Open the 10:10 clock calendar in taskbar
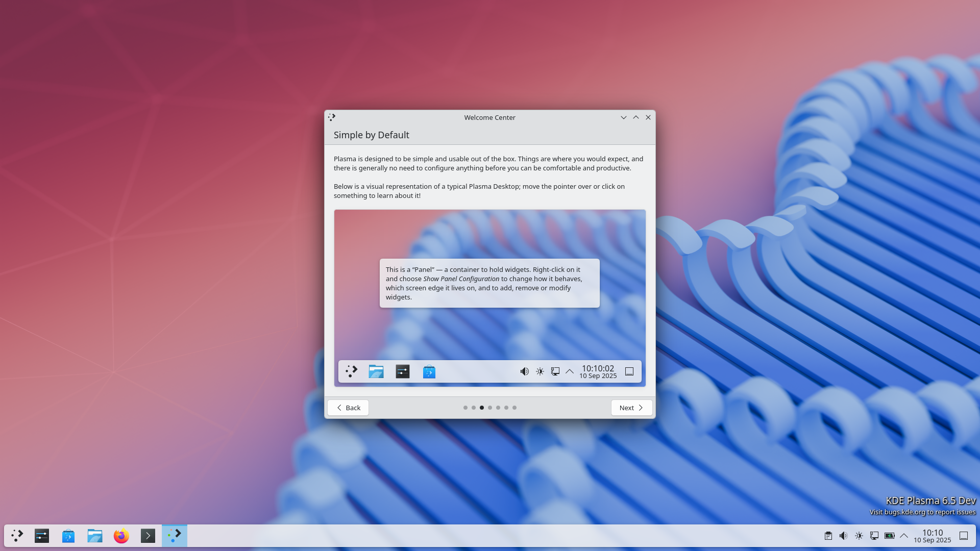Viewport: 980px width, 551px height. tap(933, 536)
